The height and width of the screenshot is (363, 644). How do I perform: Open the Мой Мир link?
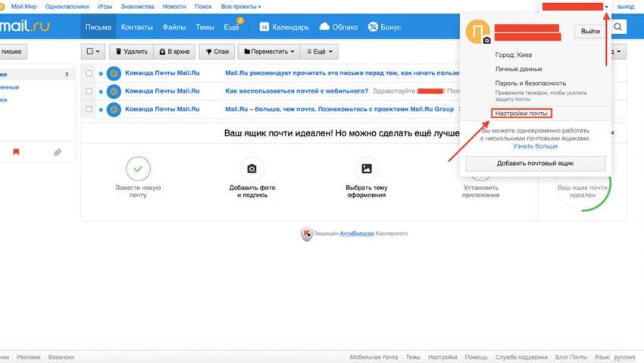point(23,7)
